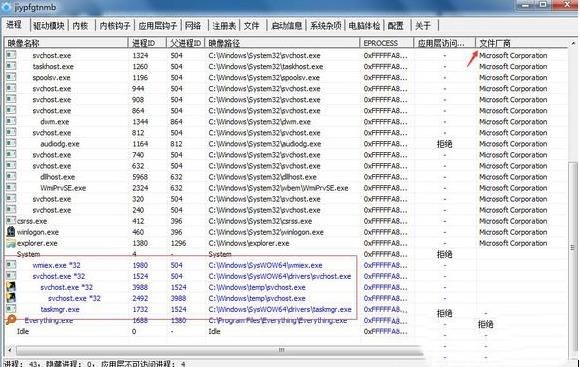Open the 文件 tab
Viewport: 580px width, 367px height.
252,26
